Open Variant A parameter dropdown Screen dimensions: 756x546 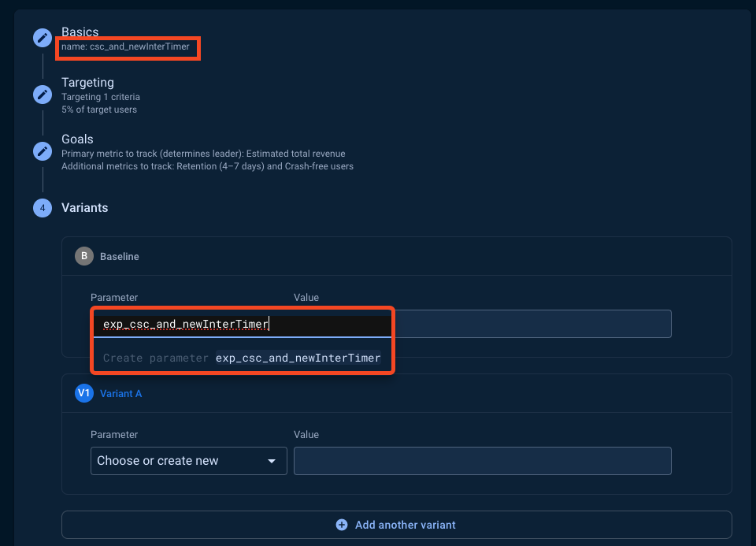pyautogui.click(x=188, y=461)
